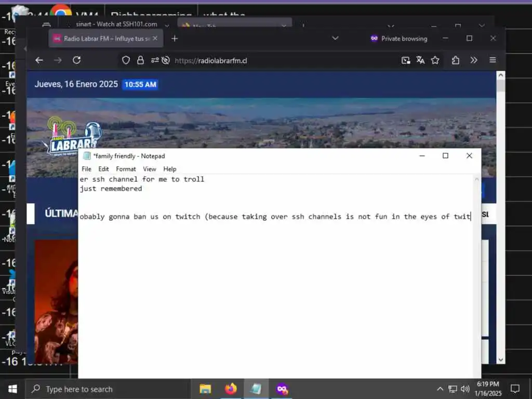Go back in Firefox browser
This screenshot has height=399, width=532.
pos(39,60)
